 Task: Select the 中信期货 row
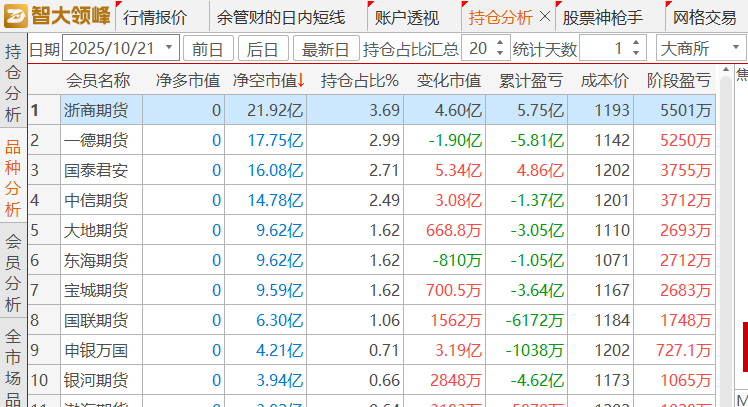click(372, 200)
